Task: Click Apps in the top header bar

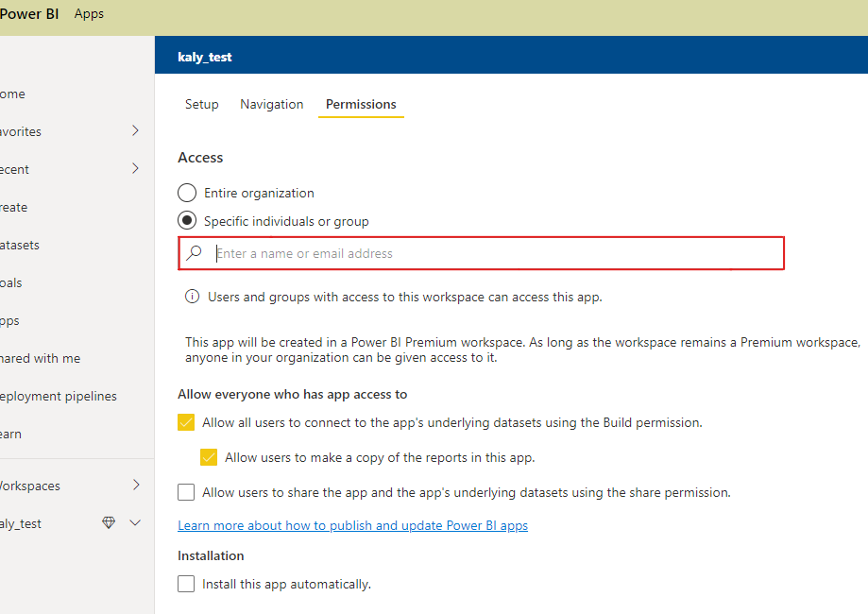Action: (89, 14)
